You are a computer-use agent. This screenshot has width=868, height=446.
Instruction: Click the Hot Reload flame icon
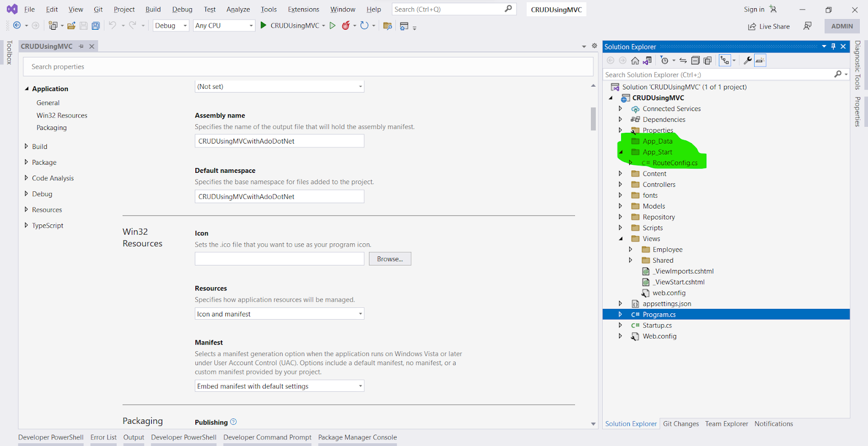click(346, 25)
